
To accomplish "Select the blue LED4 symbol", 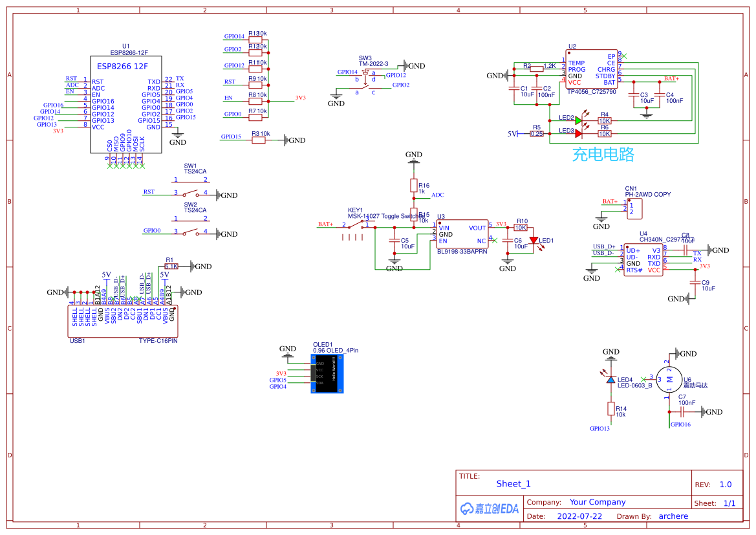I will coord(611,380).
